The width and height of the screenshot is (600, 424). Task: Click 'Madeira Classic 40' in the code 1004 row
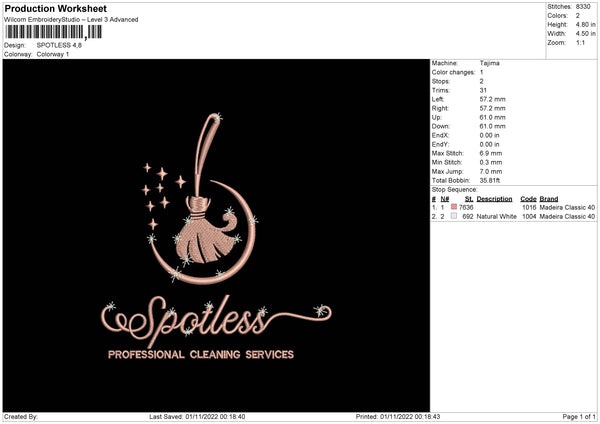(x=567, y=217)
